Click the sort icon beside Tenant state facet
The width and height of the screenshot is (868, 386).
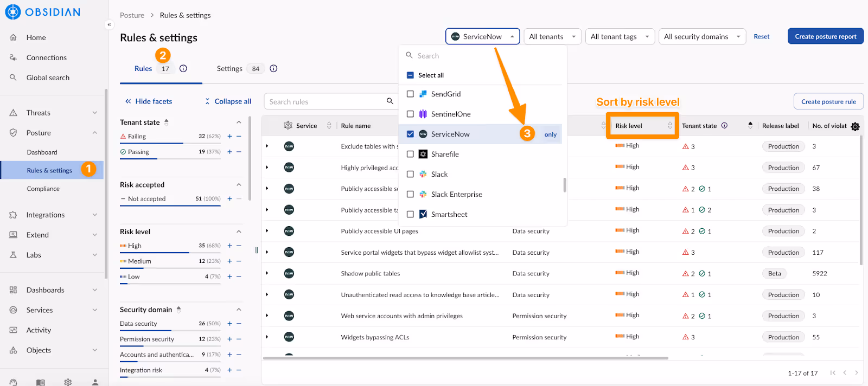pyautogui.click(x=167, y=122)
